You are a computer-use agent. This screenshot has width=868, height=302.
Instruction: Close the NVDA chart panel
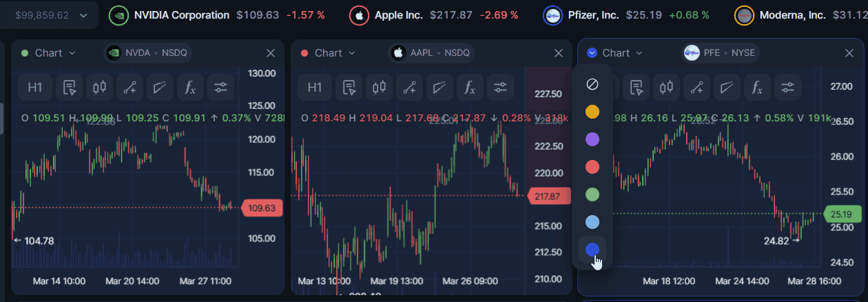271,53
